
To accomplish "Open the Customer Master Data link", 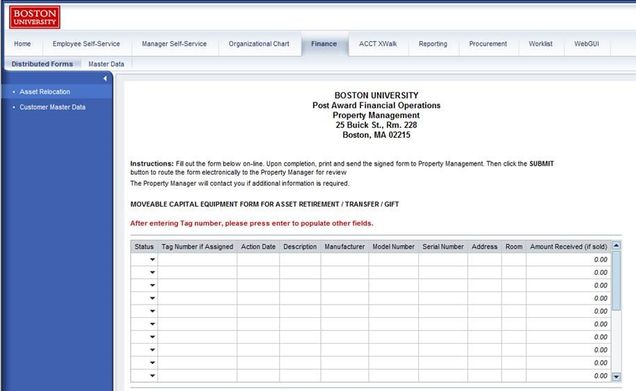I will [52, 107].
